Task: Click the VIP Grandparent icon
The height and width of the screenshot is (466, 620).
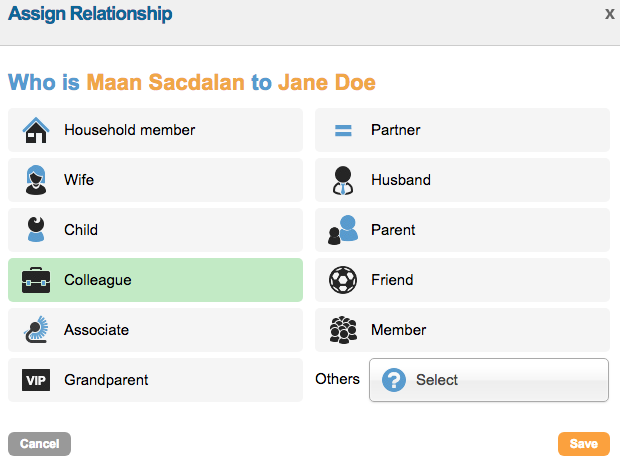Action: pos(36,380)
